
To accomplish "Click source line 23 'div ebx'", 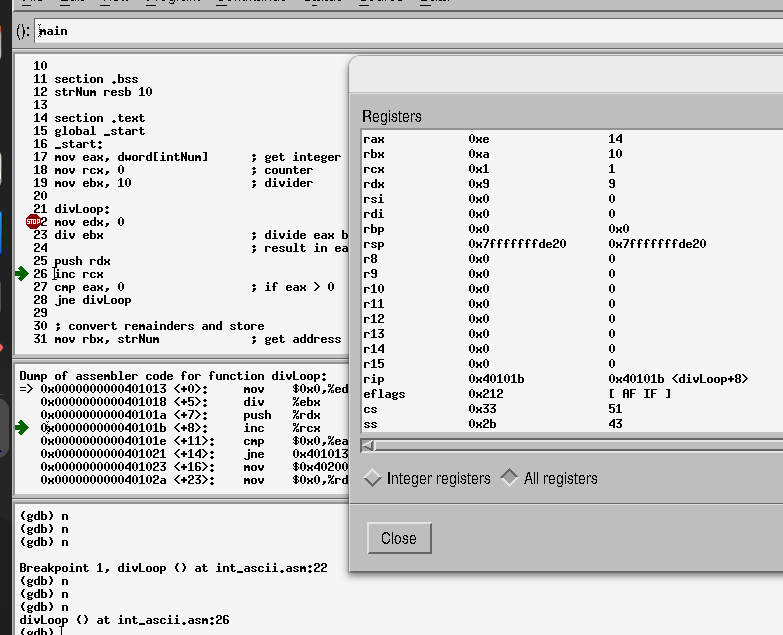I will (x=78, y=235).
